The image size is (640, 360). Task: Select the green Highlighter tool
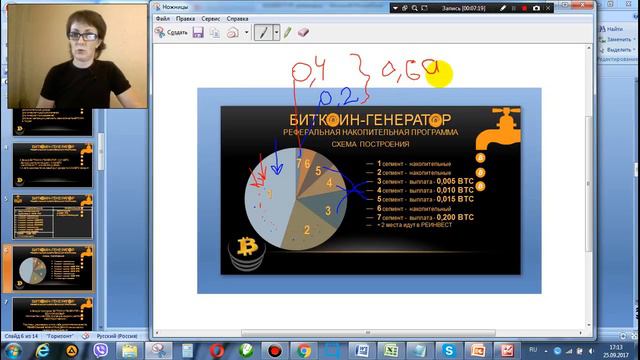click(x=287, y=32)
